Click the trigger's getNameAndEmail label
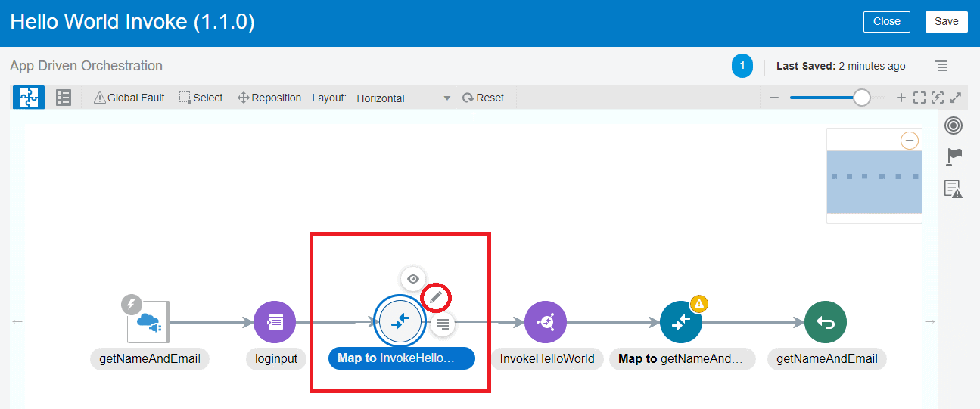This screenshot has height=409, width=980. point(150,359)
